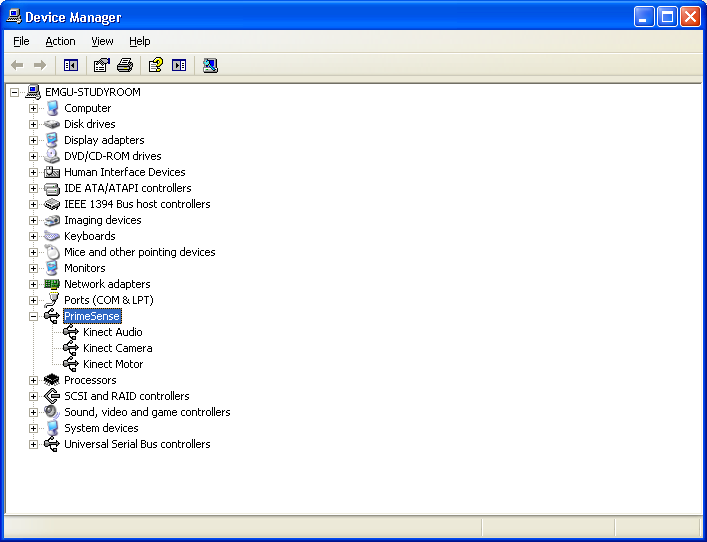Screen dimensions: 707x542
Task: Click the Print toolbar icon
Action: (125, 65)
